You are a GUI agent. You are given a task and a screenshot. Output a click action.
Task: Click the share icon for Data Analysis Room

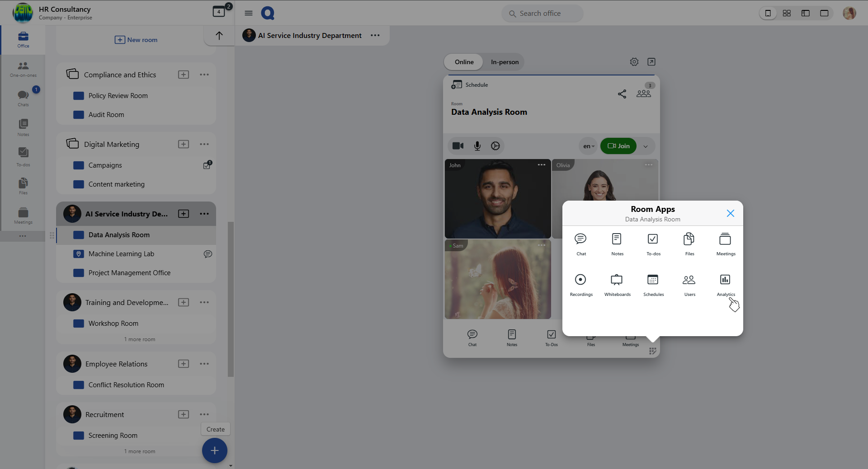(622, 94)
